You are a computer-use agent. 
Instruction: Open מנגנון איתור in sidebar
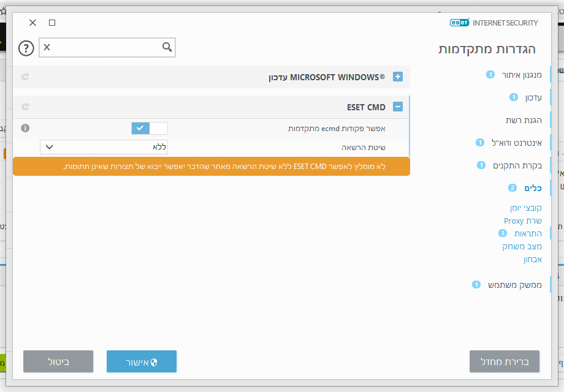522,75
